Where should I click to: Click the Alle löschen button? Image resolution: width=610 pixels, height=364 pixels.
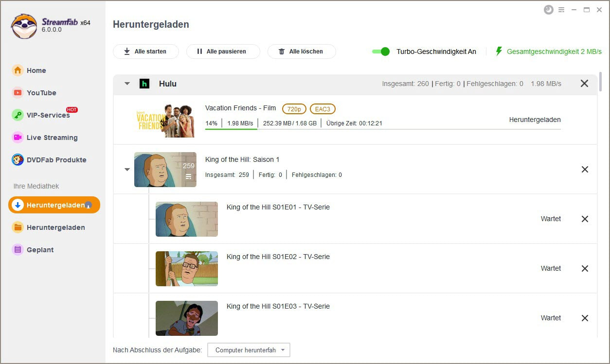coord(302,52)
